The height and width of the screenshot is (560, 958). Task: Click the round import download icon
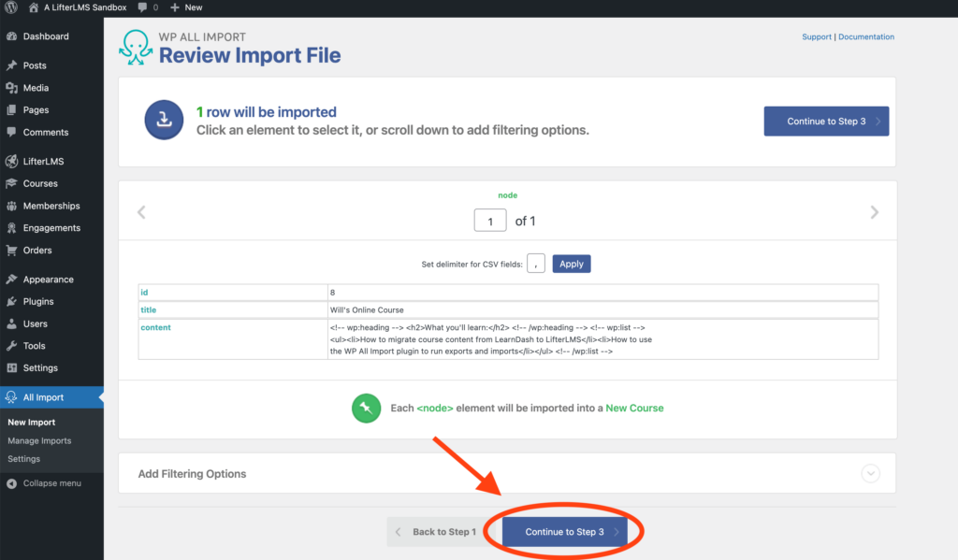164,120
